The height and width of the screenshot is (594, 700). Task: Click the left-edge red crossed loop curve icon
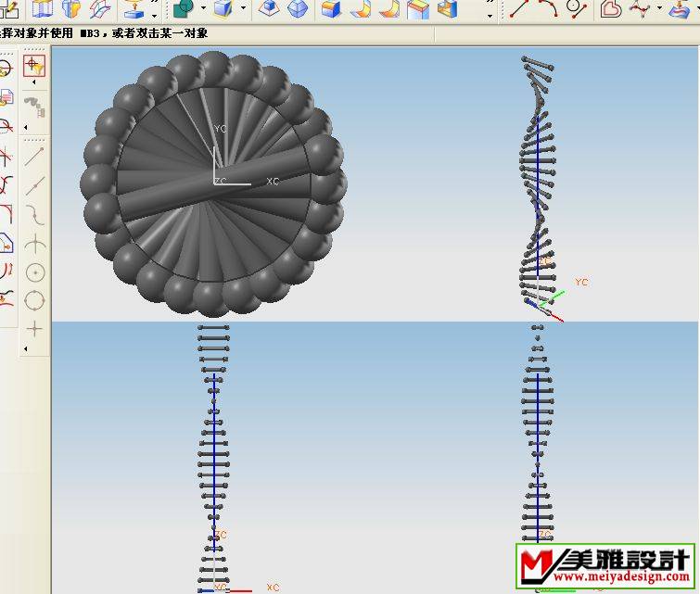(6, 126)
